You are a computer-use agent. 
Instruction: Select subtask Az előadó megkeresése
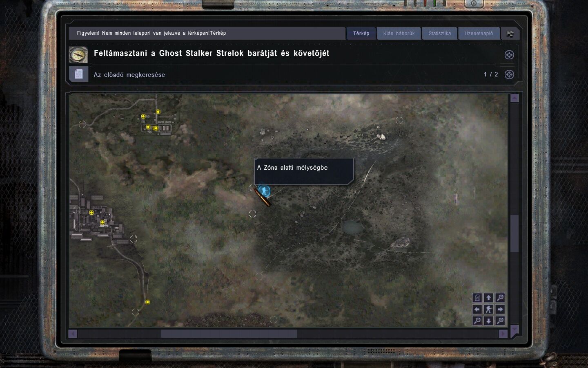[x=129, y=75]
